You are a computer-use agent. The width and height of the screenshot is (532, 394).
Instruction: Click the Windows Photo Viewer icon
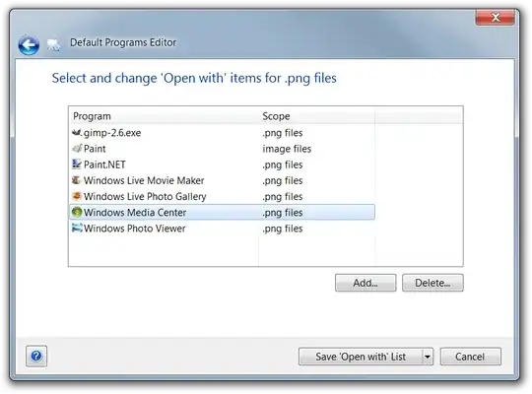(77, 229)
